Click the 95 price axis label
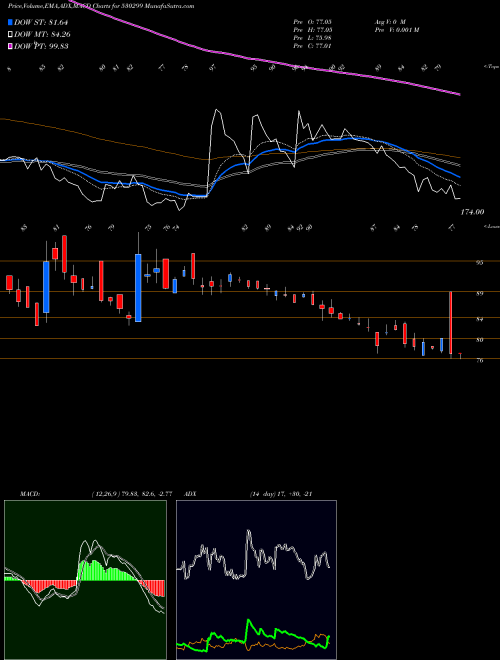 click(479, 263)
